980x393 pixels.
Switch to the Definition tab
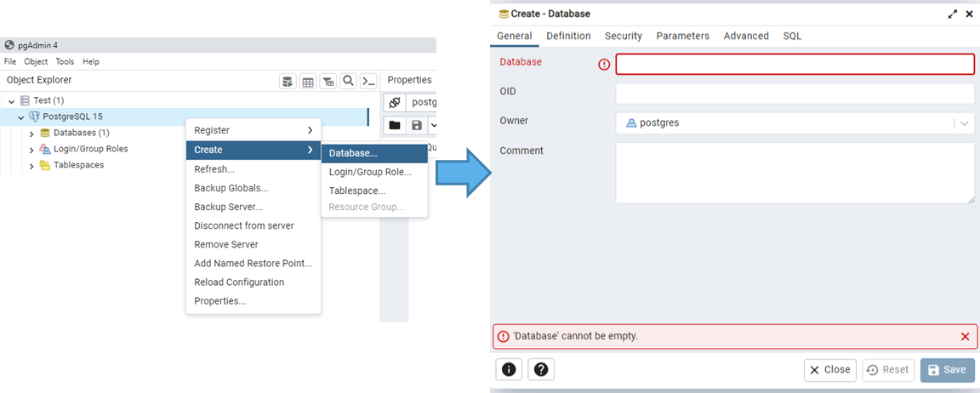tap(568, 37)
